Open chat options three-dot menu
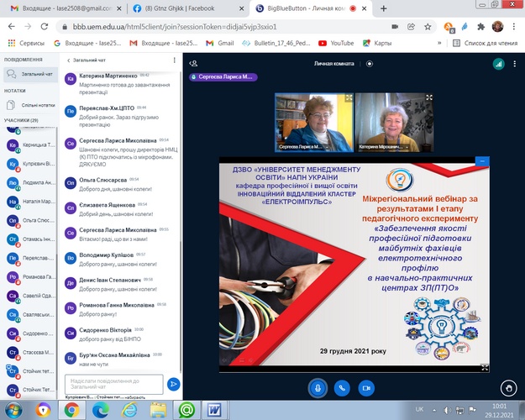Image resolution: width=525 pixels, height=420 pixels. click(174, 60)
